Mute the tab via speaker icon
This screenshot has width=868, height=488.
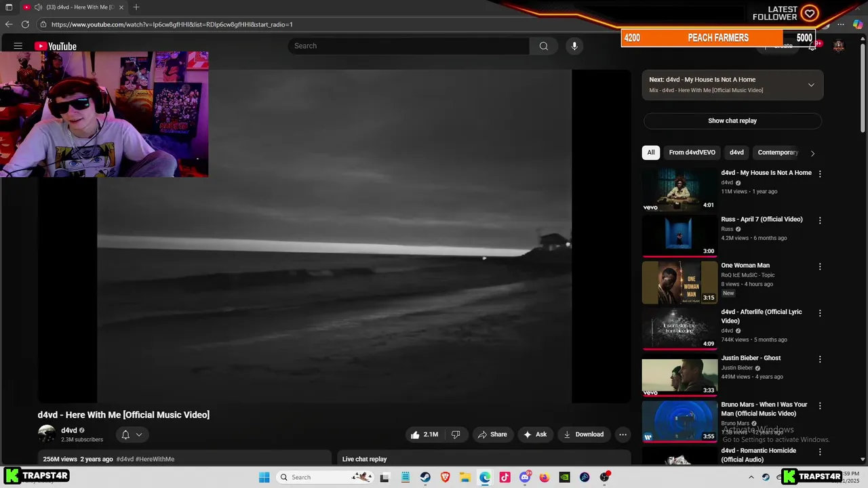pyautogui.click(x=38, y=7)
